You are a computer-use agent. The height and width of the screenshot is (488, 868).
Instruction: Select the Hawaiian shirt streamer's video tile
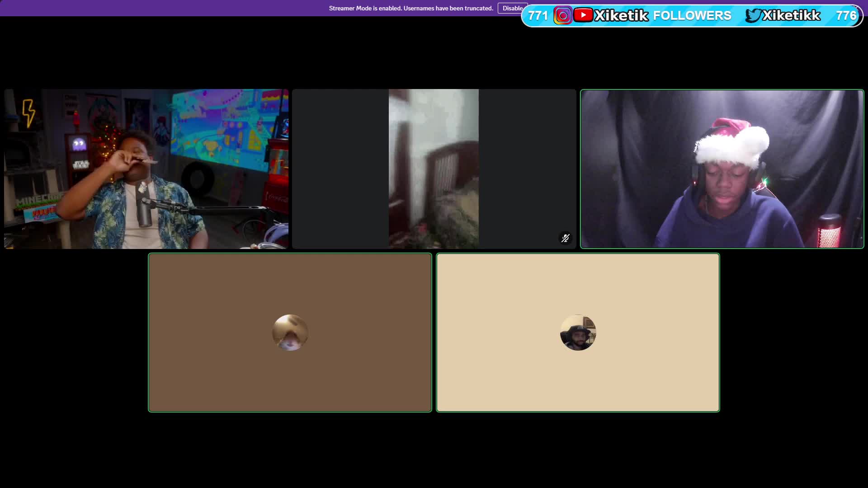coord(146,169)
